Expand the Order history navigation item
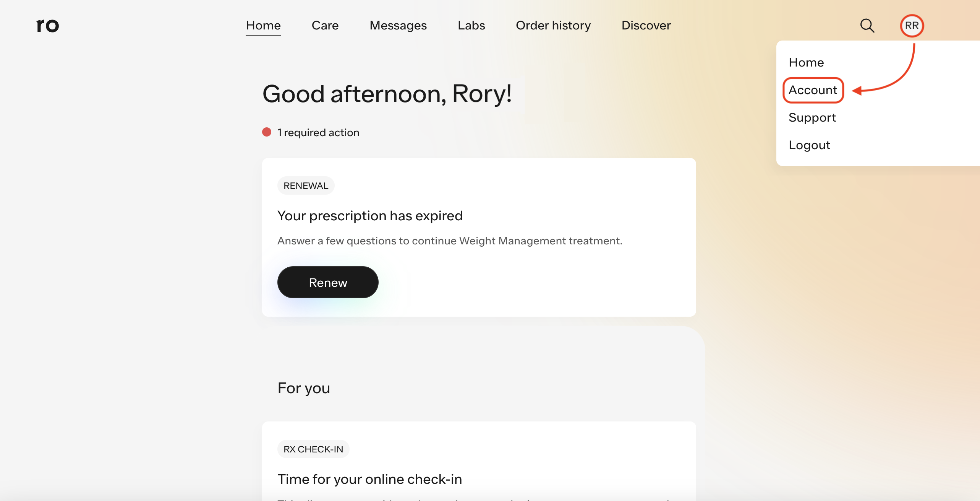The image size is (980, 501). point(553,25)
